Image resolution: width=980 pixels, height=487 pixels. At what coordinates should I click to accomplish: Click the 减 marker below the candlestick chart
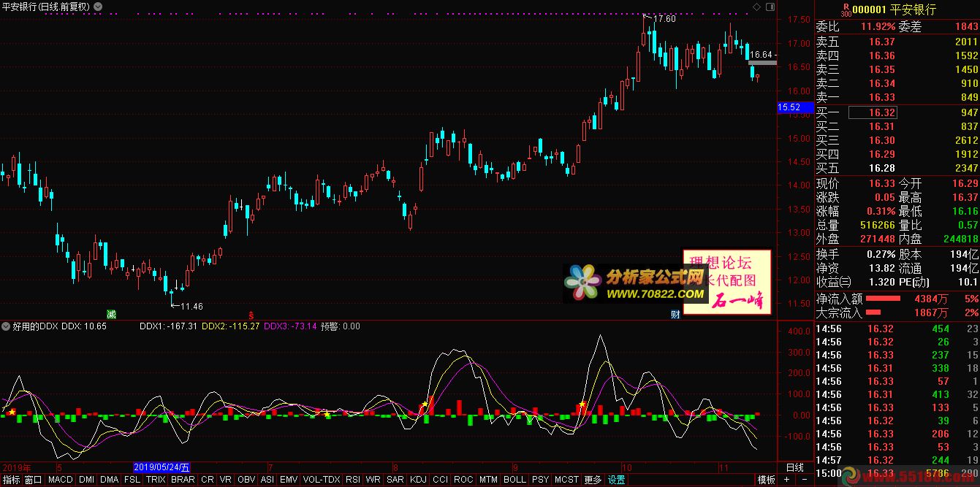(x=111, y=314)
